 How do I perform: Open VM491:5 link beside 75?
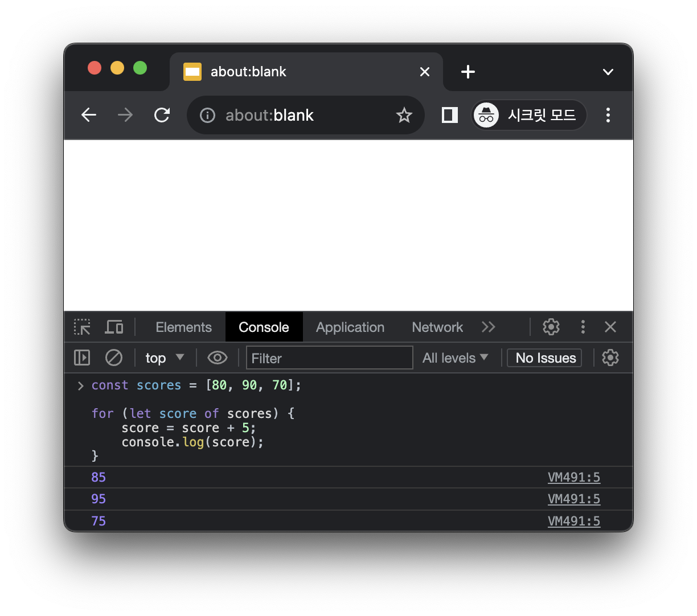point(574,521)
